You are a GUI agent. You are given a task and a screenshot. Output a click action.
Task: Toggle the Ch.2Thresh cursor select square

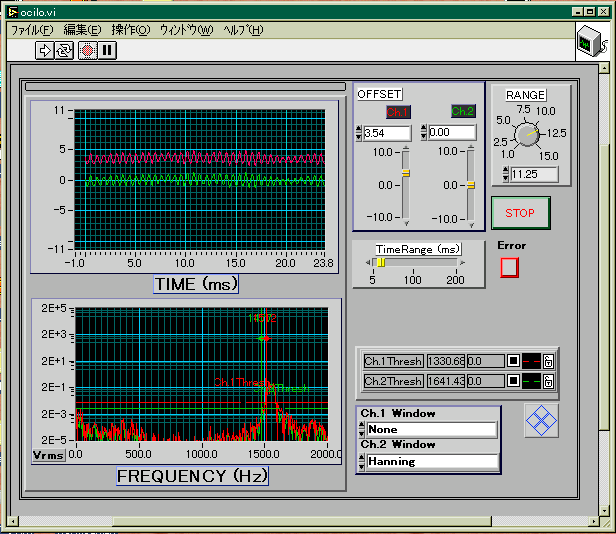coord(513,381)
